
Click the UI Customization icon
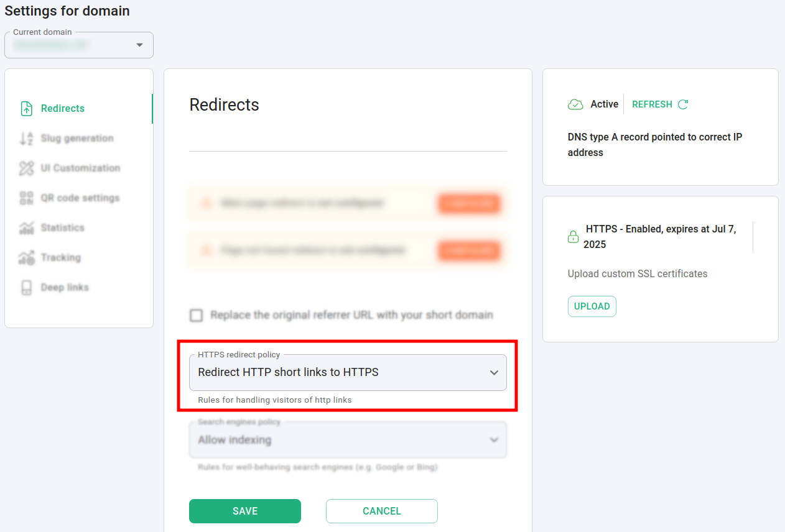26,168
